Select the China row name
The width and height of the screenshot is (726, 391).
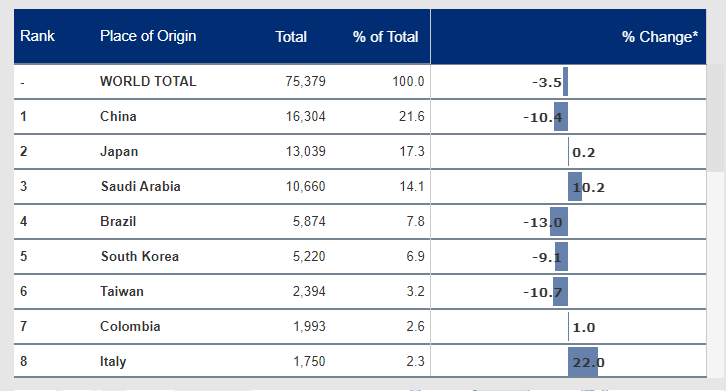point(118,116)
